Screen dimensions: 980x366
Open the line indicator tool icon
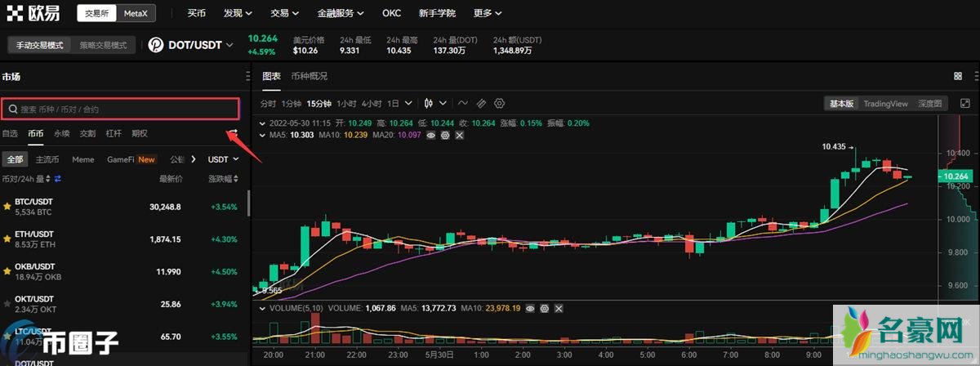click(x=463, y=104)
